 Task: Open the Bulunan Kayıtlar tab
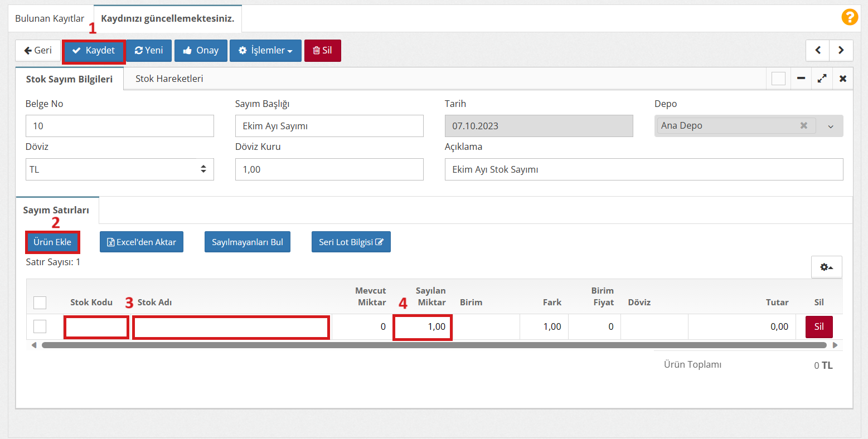click(50, 18)
